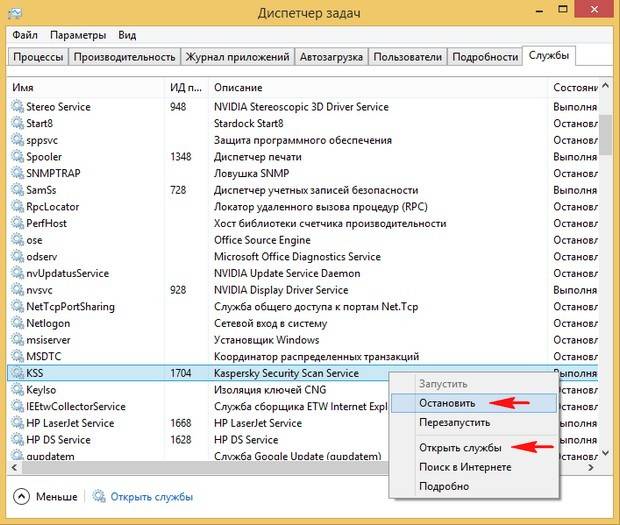Click the service icon of SNMPTRAP
The image size is (620, 525).
click(17, 173)
